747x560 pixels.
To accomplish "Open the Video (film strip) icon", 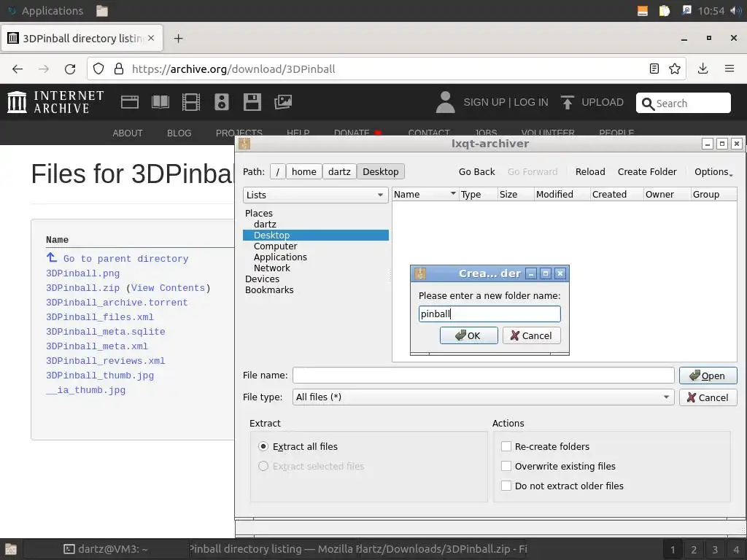I will click(x=191, y=102).
